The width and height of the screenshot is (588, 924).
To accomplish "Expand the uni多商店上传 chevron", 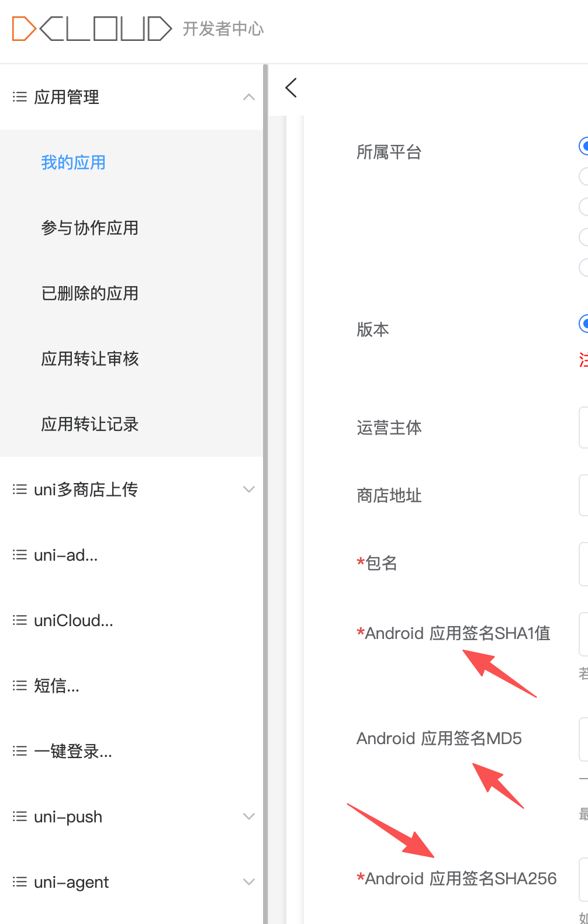I will coord(249,489).
